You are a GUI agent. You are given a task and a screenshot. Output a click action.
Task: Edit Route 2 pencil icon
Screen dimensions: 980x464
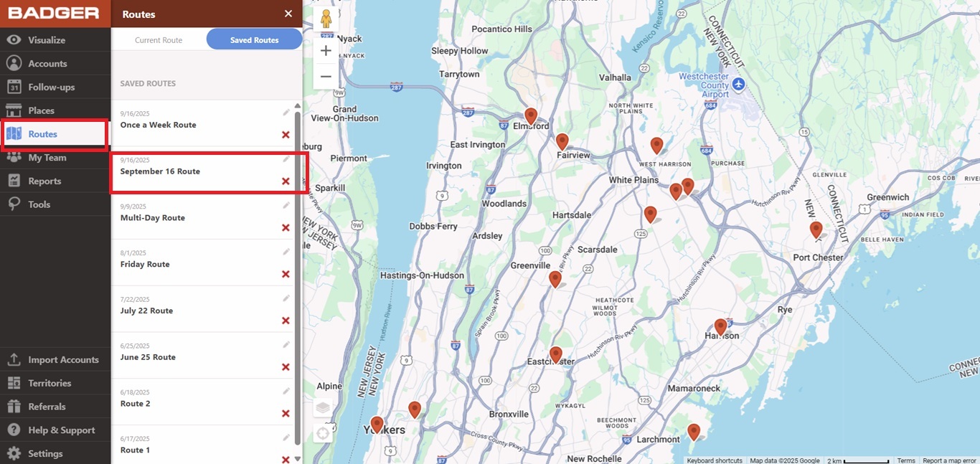click(x=286, y=391)
